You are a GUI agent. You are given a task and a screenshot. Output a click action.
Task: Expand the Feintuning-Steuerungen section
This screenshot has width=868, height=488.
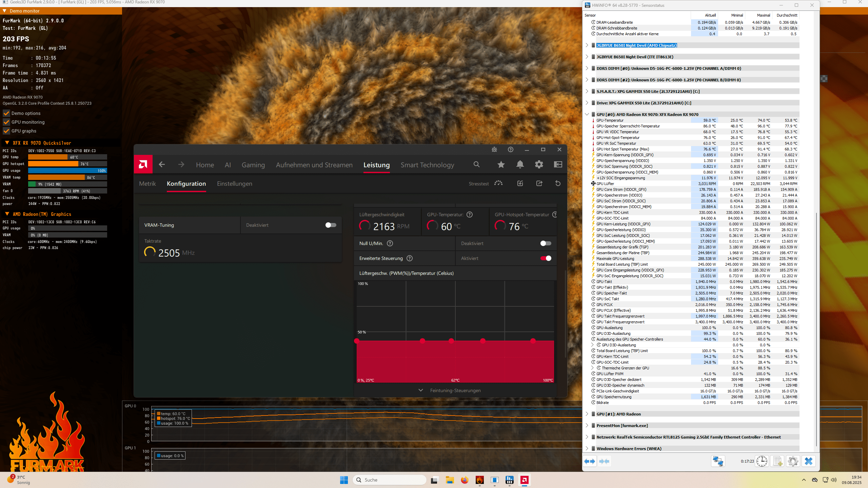click(455, 390)
